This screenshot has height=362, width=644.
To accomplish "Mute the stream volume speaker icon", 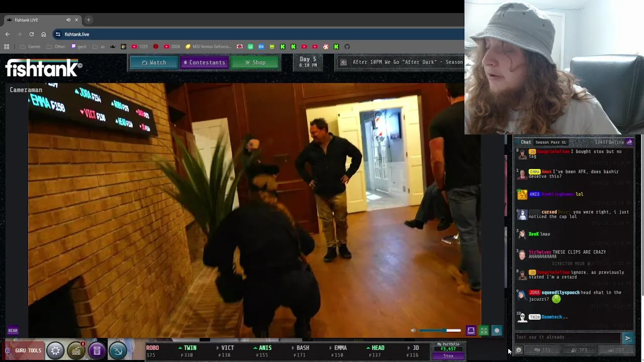I will point(413,330).
